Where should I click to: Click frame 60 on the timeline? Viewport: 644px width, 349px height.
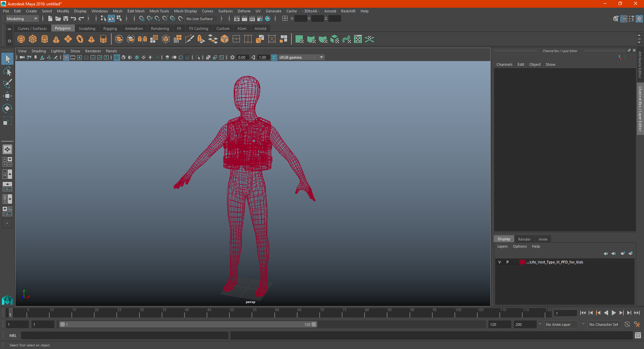(x=275, y=313)
